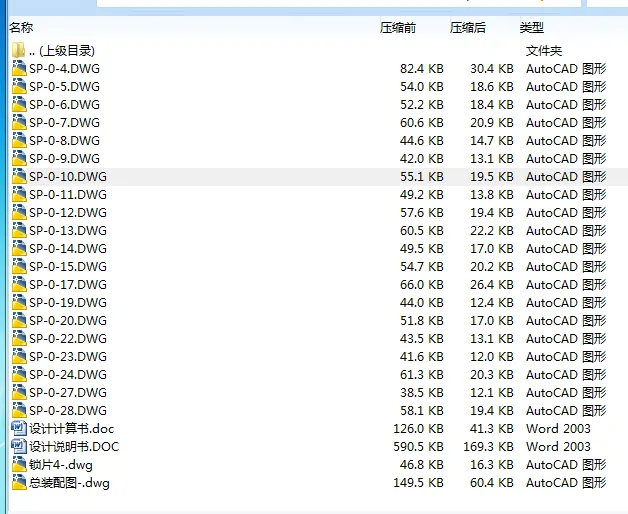Click the file icon of SP-0-28.DWG

click(19, 411)
